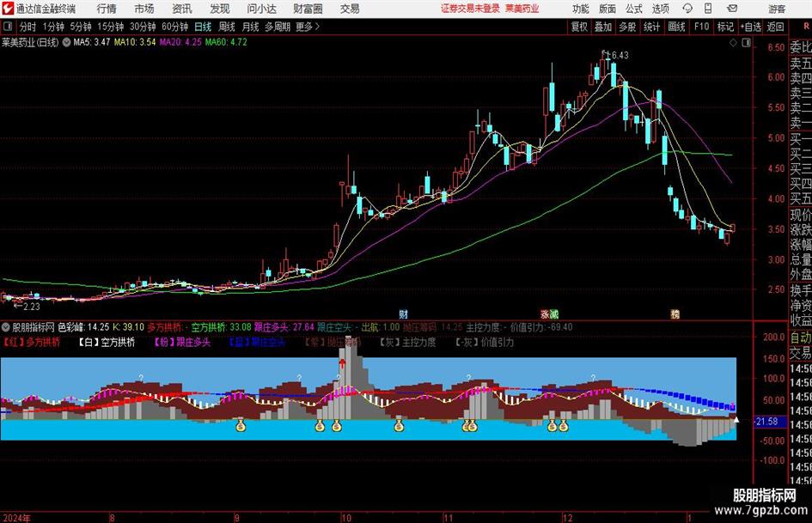Toggle the panel layout icon before 分时
This screenshot has height=523, width=812.
coord(8,27)
